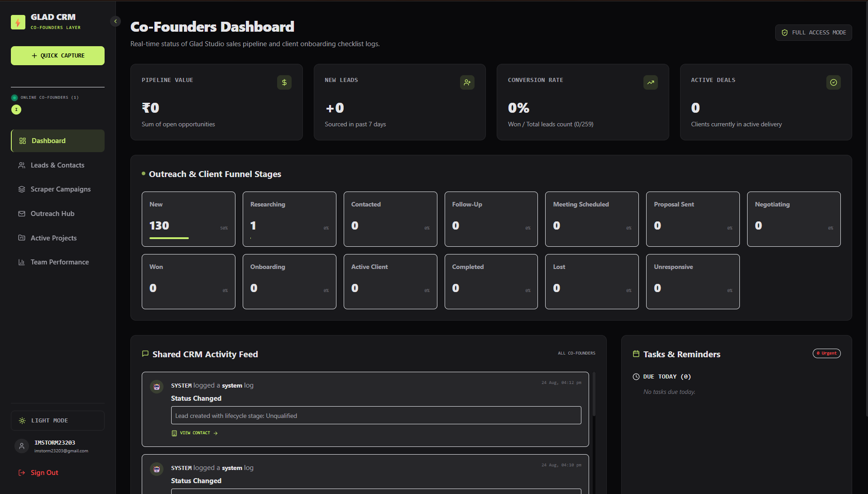Click the Tasks & Reminders calendar icon

point(636,354)
